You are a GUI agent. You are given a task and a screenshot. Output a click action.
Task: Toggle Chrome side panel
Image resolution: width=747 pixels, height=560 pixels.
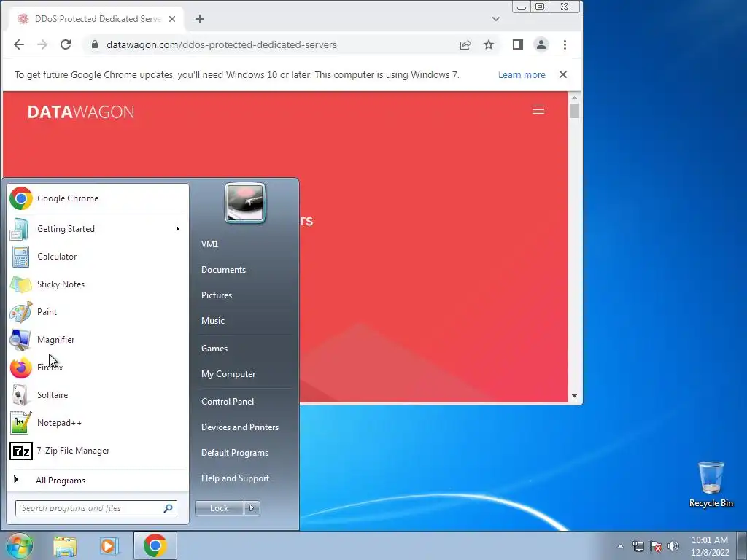[518, 44]
